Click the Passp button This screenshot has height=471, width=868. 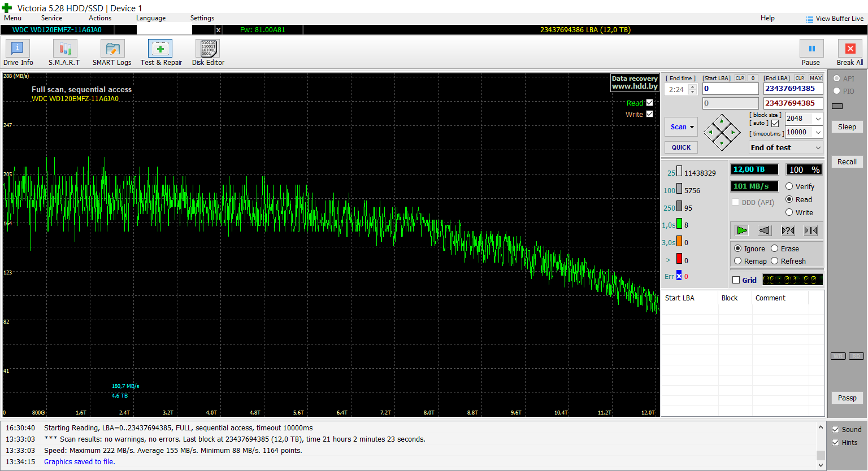847,398
